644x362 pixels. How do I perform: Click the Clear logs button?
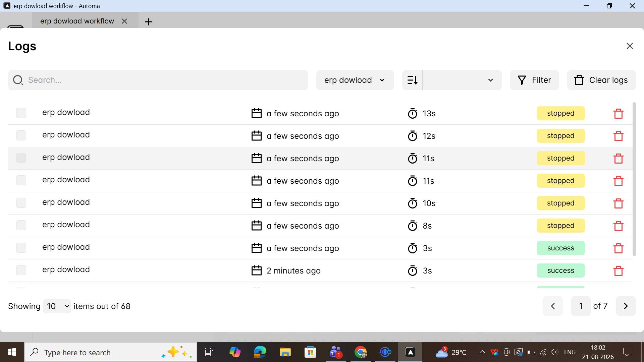coord(601,80)
